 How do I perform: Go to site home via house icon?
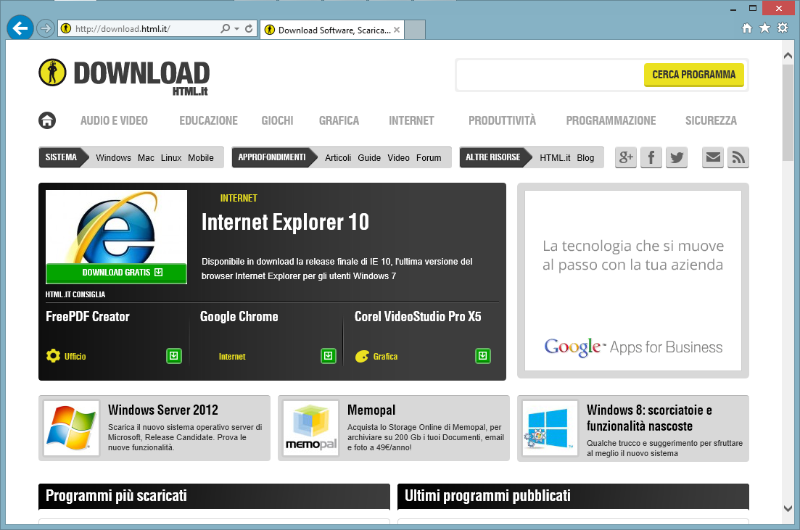pyautogui.click(x=47, y=121)
